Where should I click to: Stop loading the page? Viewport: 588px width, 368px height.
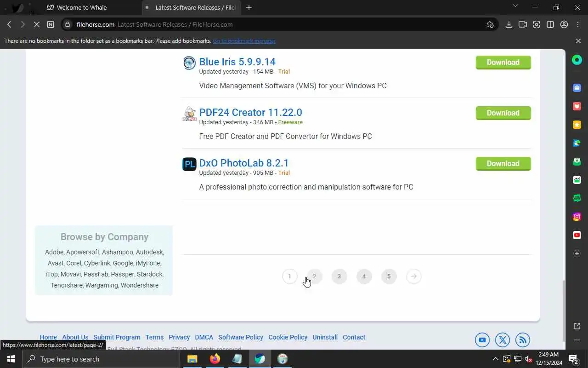[x=37, y=24]
